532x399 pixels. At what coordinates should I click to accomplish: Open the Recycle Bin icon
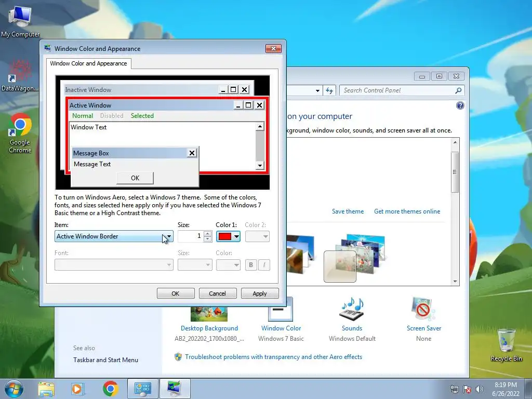tap(506, 345)
